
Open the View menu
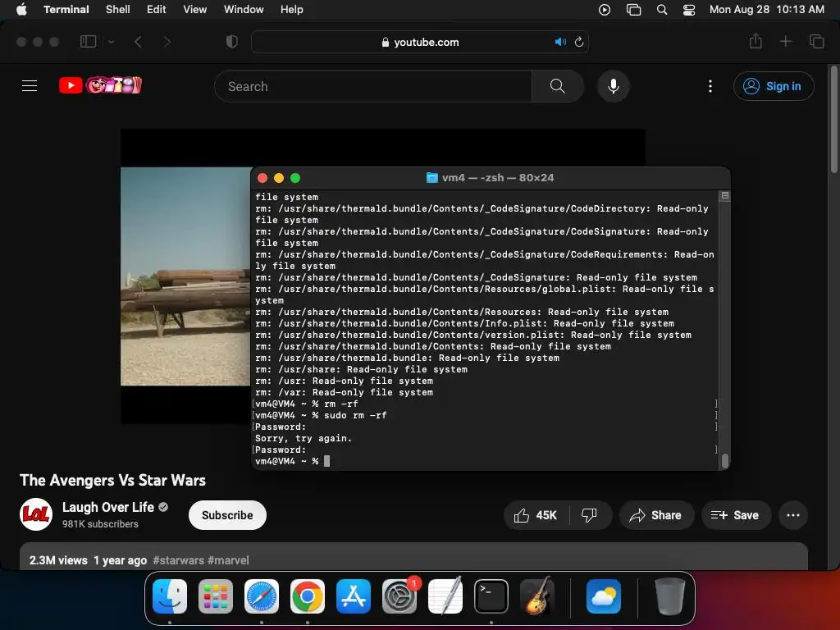pos(195,10)
